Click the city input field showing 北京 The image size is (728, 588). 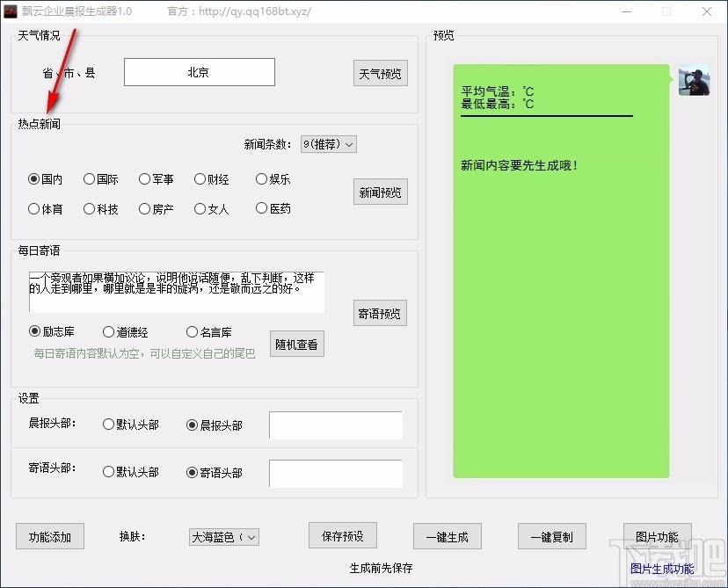coord(200,72)
